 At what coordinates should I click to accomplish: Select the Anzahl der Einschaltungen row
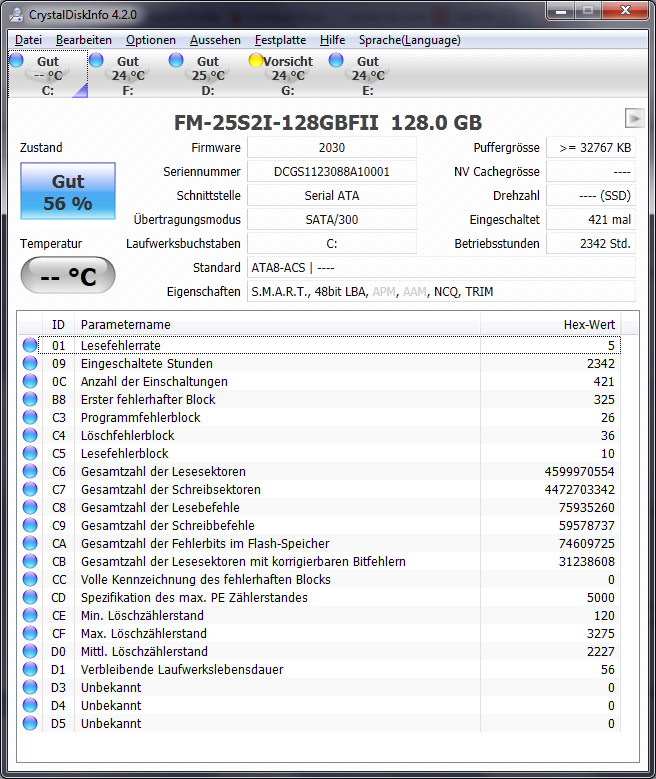pyautogui.click(x=319, y=382)
